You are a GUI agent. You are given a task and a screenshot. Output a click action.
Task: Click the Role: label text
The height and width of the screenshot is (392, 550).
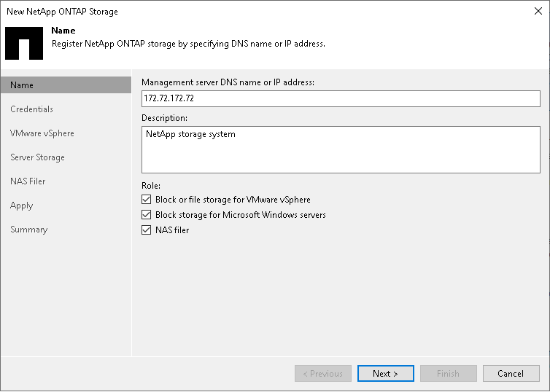tap(151, 185)
